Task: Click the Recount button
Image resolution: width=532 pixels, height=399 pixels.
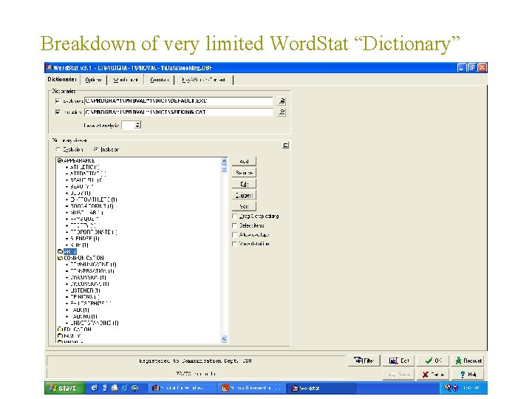Action: click(x=468, y=361)
